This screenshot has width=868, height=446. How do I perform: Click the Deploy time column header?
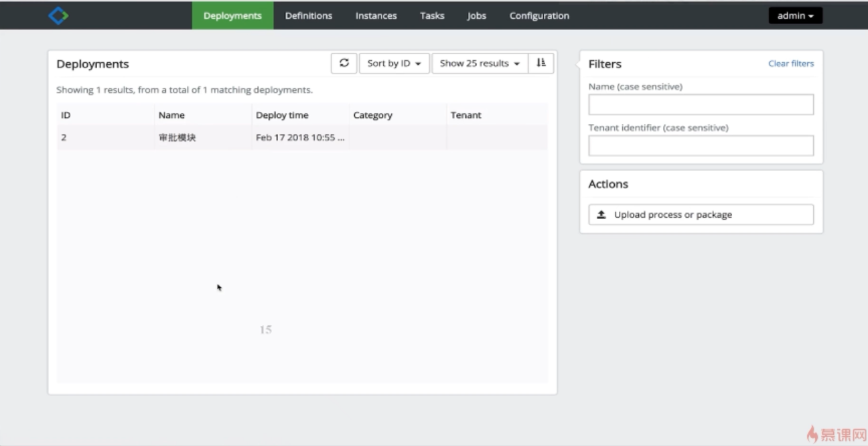(301, 115)
